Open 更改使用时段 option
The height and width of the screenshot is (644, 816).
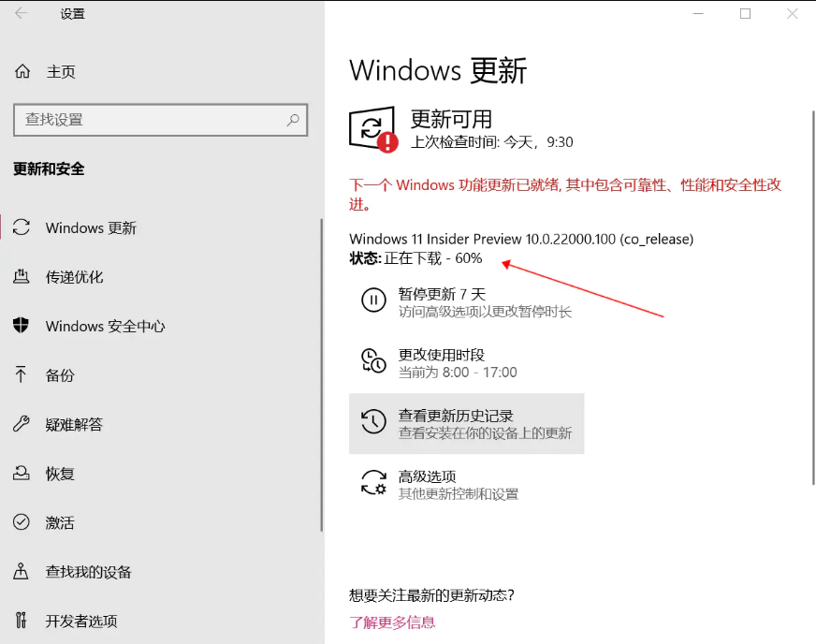tap(442, 355)
